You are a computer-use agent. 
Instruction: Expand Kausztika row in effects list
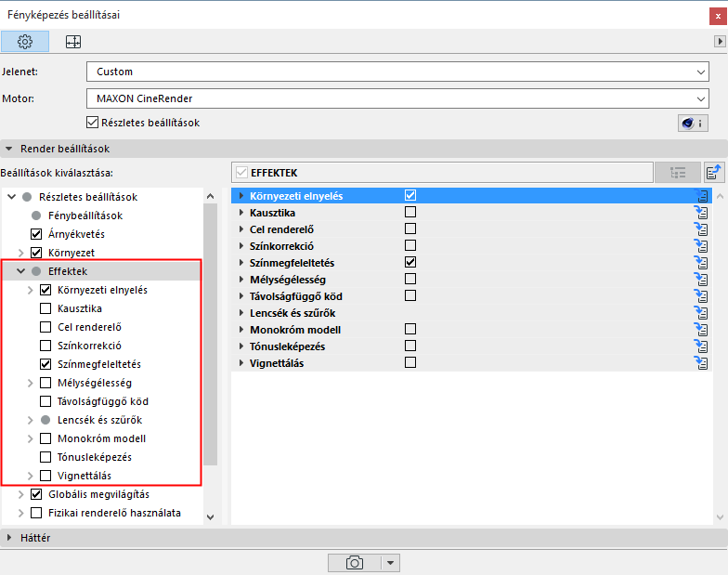pos(241,212)
